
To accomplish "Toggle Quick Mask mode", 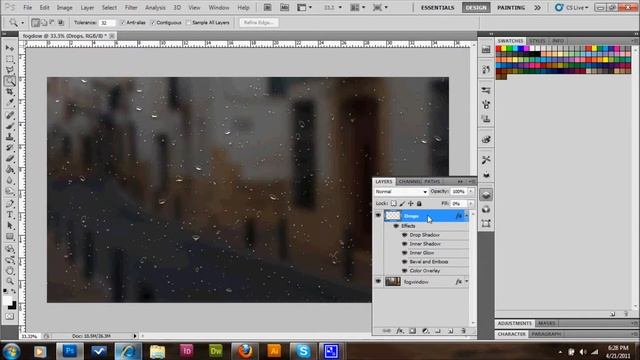I will pos(10,316).
